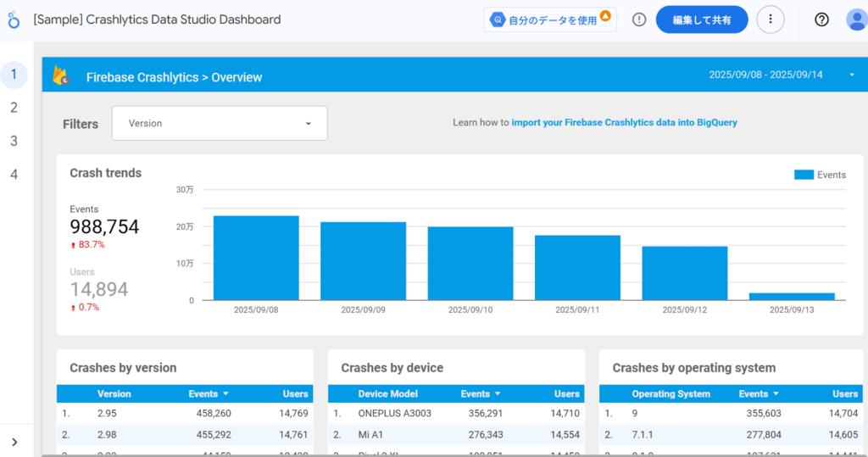Click the exclamation alert icon
Screen dimensions: 868x457
tap(639, 20)
